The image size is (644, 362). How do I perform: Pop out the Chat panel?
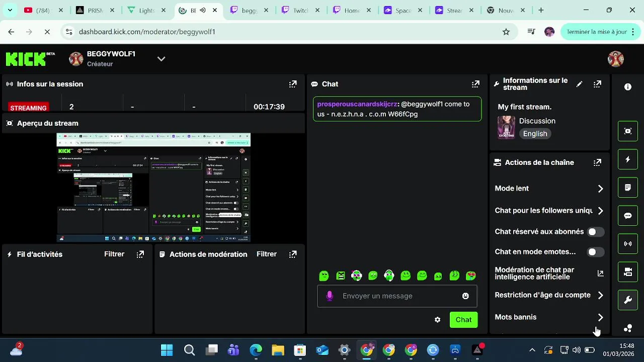pyautogui.click(x=475, y=84)
